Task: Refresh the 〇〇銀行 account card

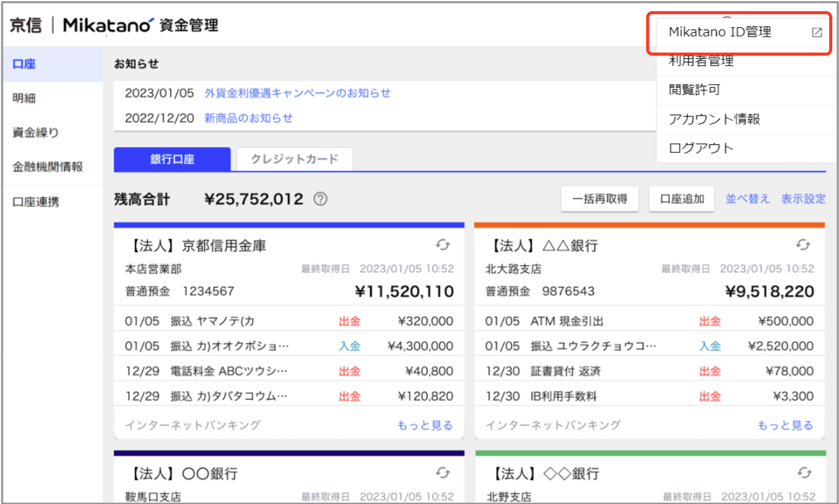Action: (x=443, y=473)
